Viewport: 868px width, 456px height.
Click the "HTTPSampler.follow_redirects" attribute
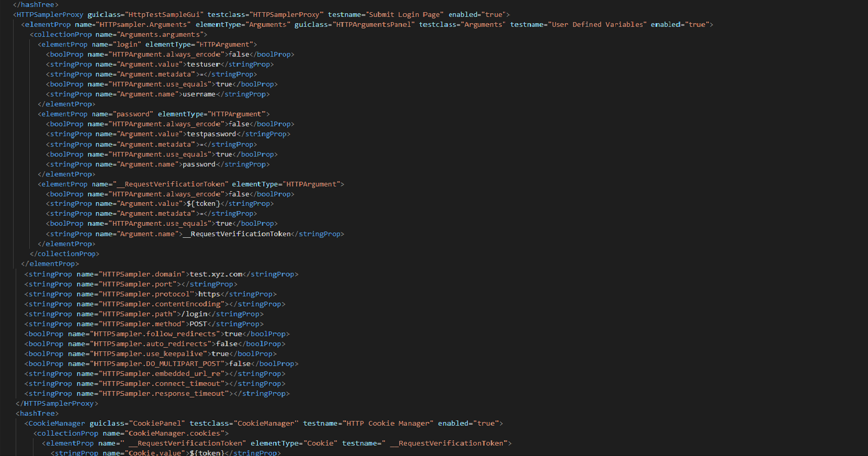pyautogui.click(x=155, y=334)
